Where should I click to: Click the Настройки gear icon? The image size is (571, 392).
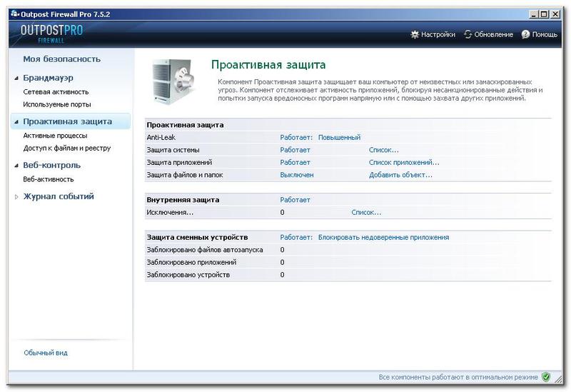[415, 34]
